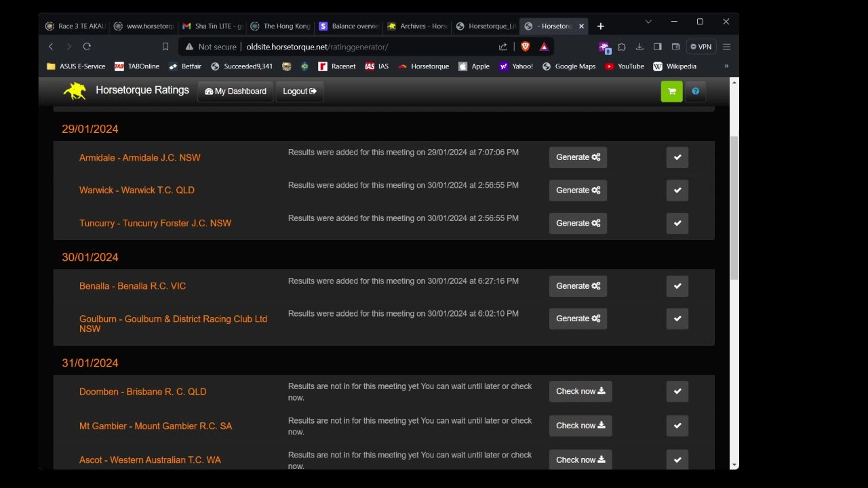Click the Not secure warning indicator

point(211,47)
